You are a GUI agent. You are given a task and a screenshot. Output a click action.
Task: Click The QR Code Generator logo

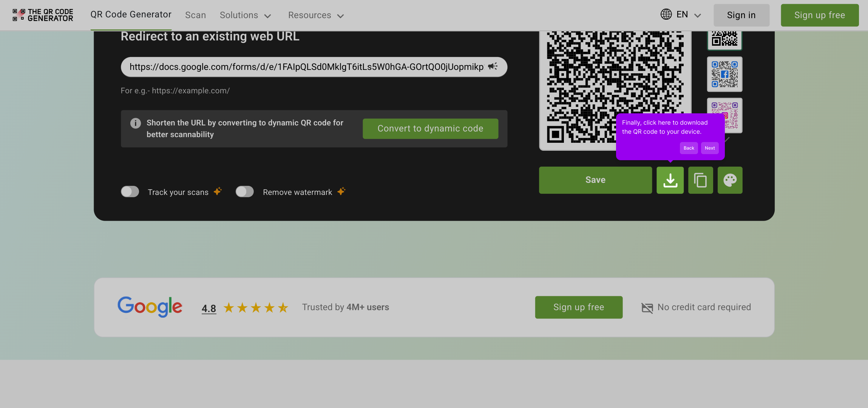click(x=43, y=15)
